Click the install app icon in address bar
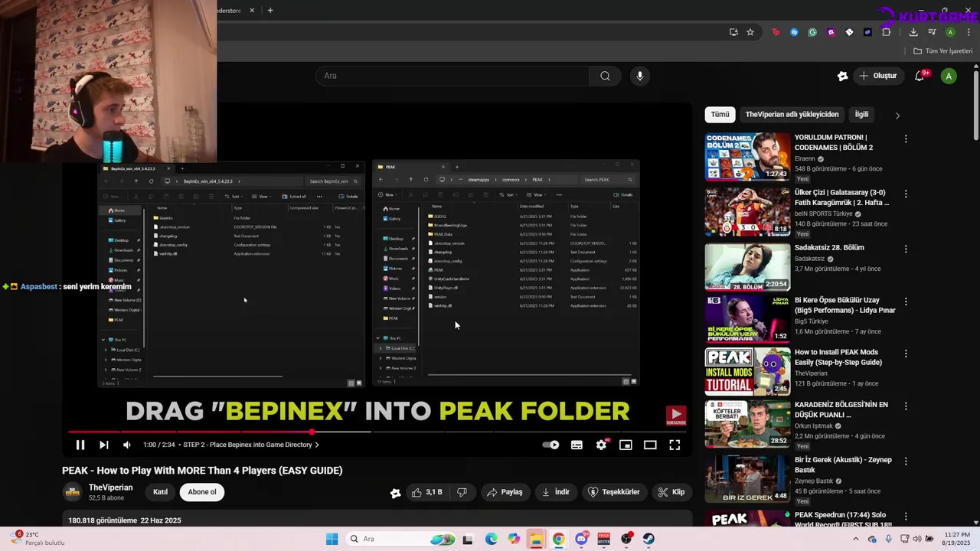980x551 pixels. (733, 32)
